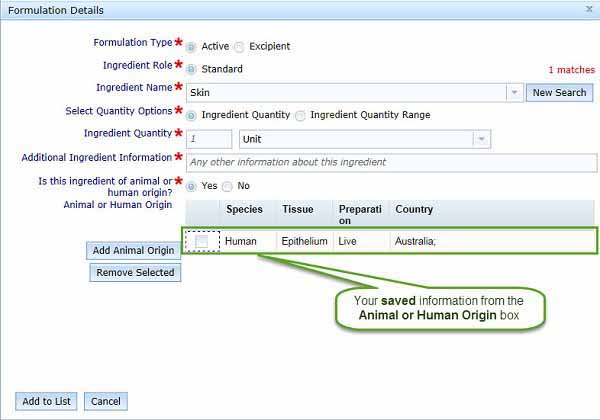Select the Ingredient Quantity Range option
600x420 pixels.
[301, 115]
